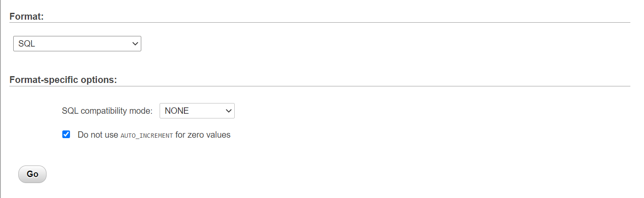Click the 'SQL' text inside Format select
The height and width of the screenshot is (198, 644).
pyautogui.click(x=26, y=44)
